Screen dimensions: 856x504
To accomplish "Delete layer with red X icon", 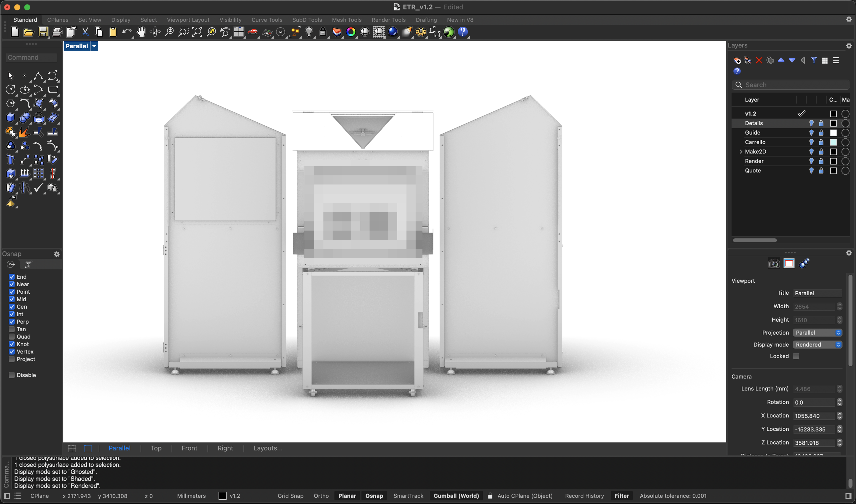I will (759, 61).
